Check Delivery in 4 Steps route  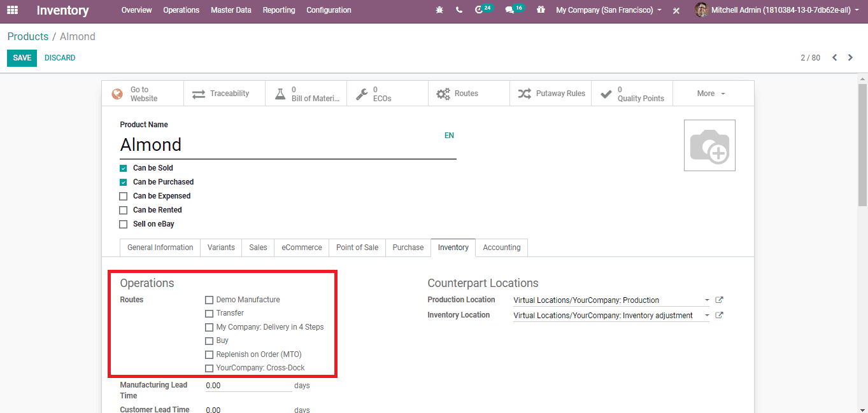click(209, 327)
